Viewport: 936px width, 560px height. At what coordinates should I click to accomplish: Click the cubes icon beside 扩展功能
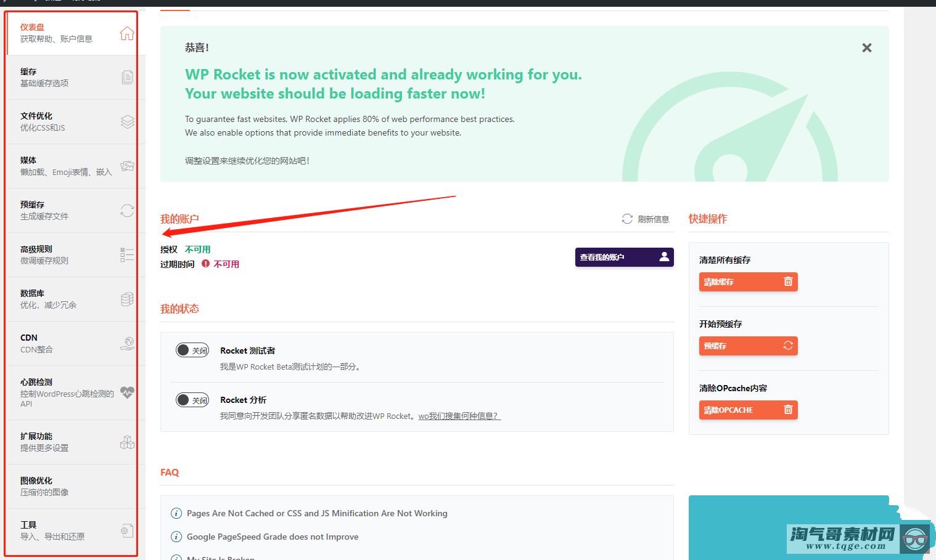click(127, 442)
